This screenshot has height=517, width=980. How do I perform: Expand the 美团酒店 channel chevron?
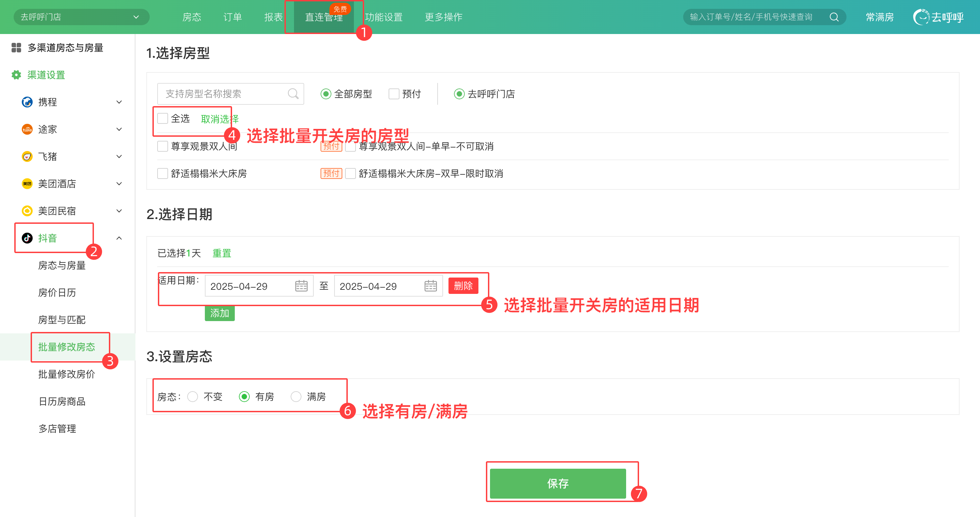119,184
